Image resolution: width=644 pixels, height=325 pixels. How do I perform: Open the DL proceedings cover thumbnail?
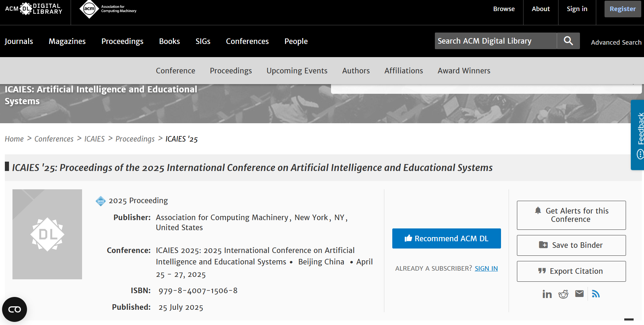click(47, 234)
